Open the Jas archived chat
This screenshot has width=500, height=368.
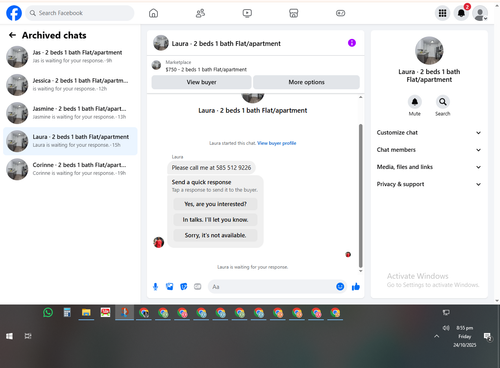point(70,57)
